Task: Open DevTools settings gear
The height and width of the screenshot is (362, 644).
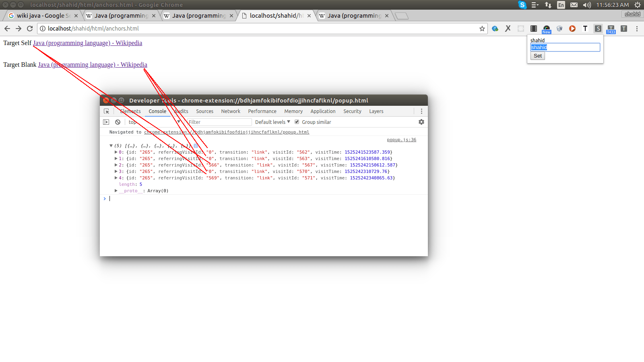Action: tap(421, 122)
